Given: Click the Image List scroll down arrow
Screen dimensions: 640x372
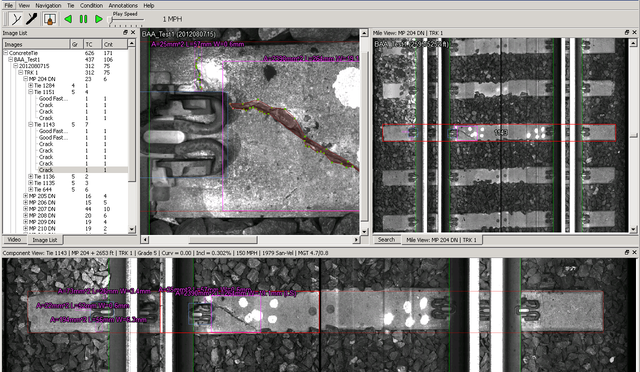Looking at the screenshot, I should [132, 229].
